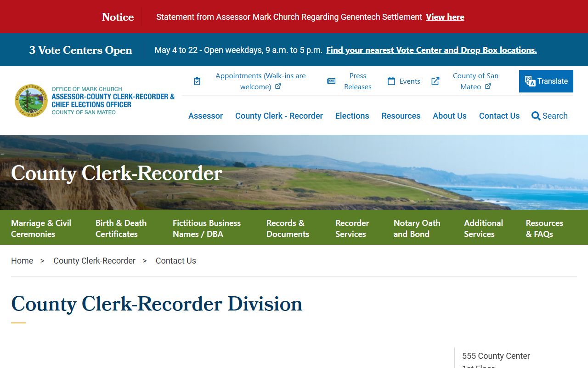Select Recorder Services in green bar
The width and height of the screenshot is (588, 368).
pos(352,228)
